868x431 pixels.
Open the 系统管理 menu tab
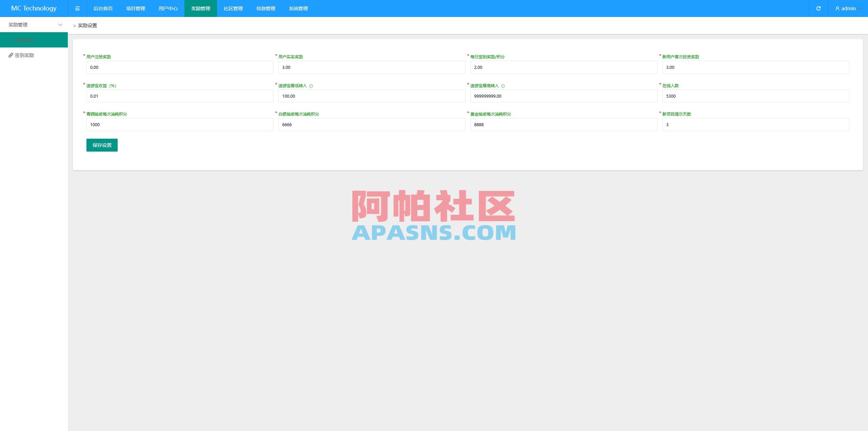coord(298,8)
